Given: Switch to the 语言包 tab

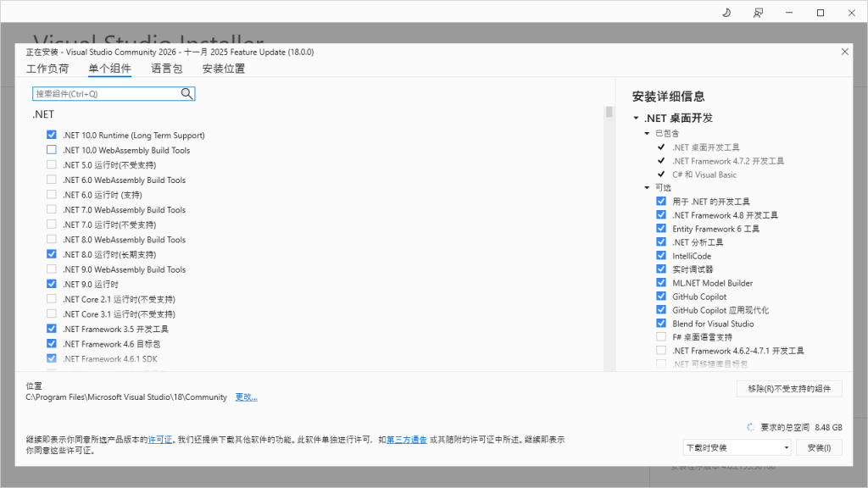Looking at the screenshot, I should coord(167,69).
